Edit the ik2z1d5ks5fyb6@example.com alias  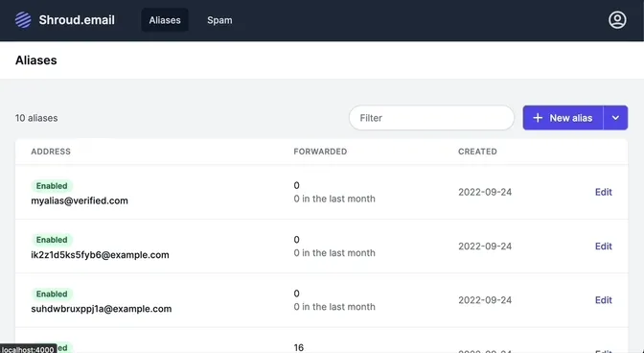coord(604,247)
